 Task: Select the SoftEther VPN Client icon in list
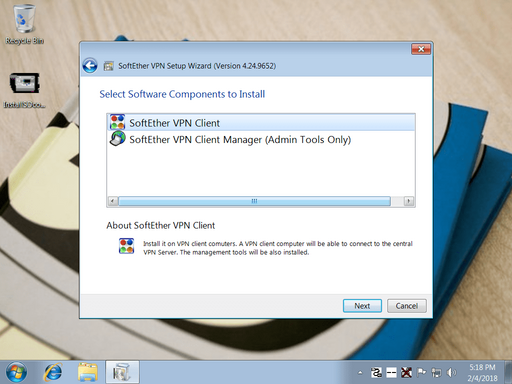click(x=117, y=122)
